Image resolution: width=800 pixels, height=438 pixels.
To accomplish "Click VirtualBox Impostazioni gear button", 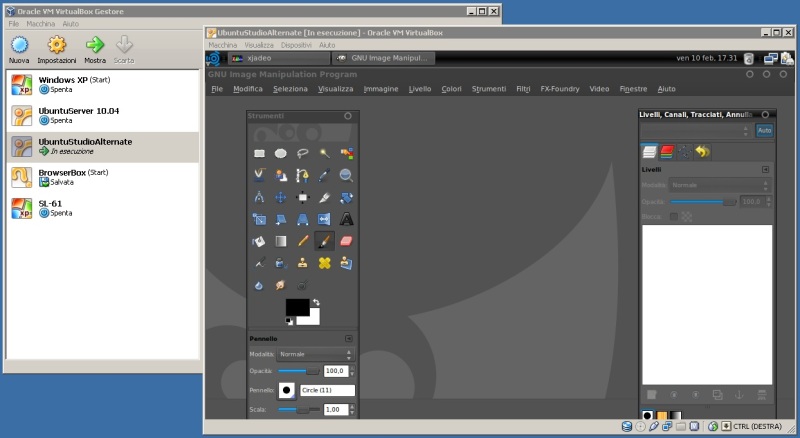I will pyautogui.click(x=56, y=49).
